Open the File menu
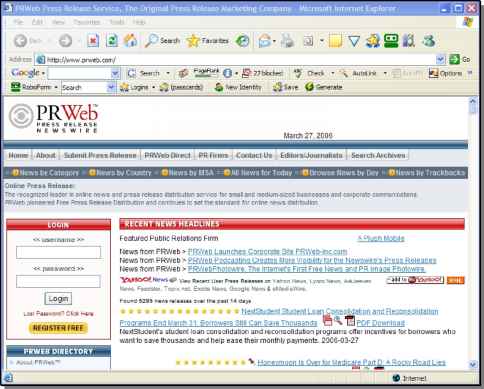The height and width of the screenshot is (389, 484). pos(18,22)
